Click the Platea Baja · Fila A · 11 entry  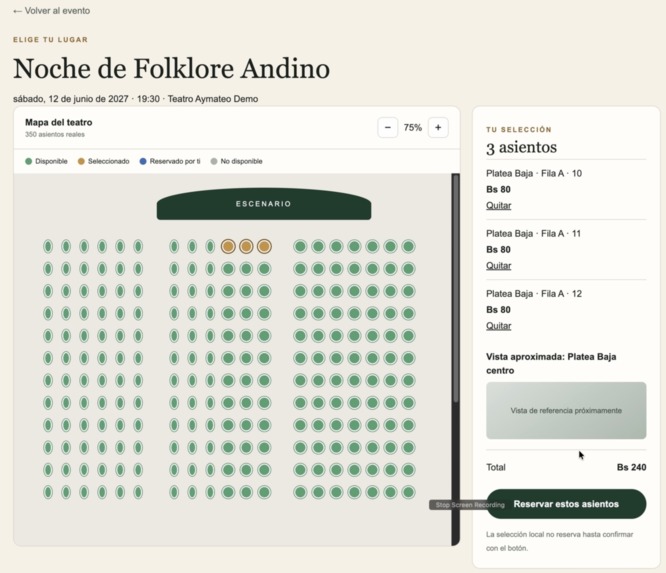533,234
